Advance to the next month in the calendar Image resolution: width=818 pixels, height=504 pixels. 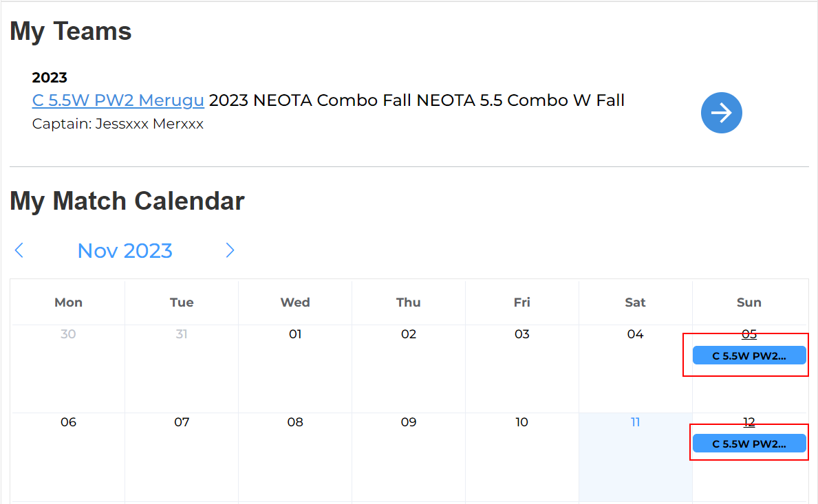230,250
